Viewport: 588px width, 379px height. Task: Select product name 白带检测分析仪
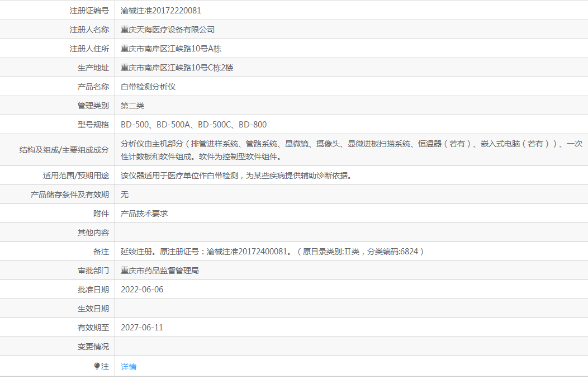coord(148,87)
